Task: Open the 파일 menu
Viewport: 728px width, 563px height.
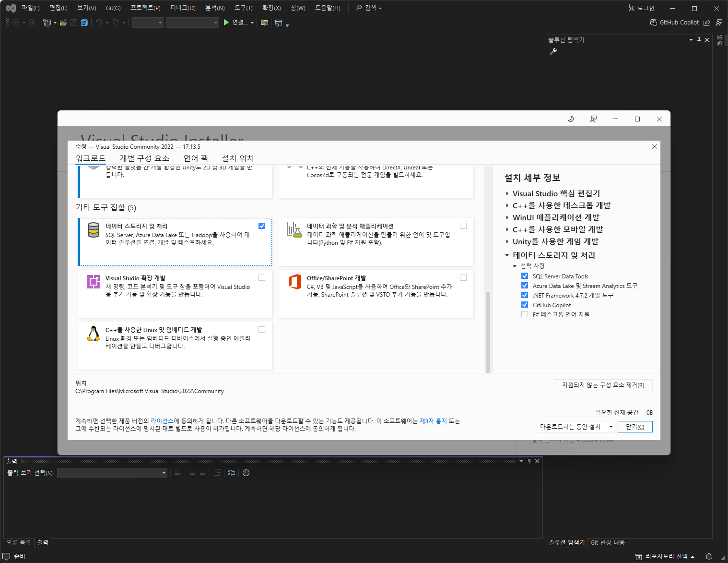Action: point(31,8)
